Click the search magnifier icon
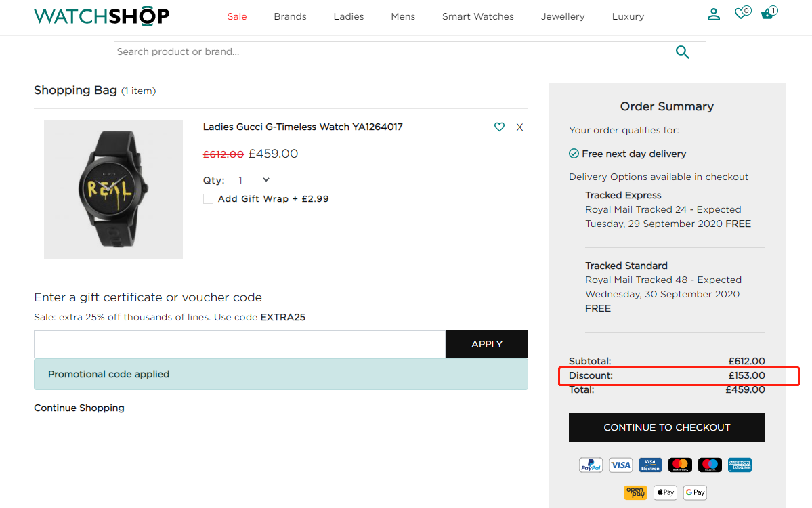This screenshot has height=508, width=812. tap(682, 51)
